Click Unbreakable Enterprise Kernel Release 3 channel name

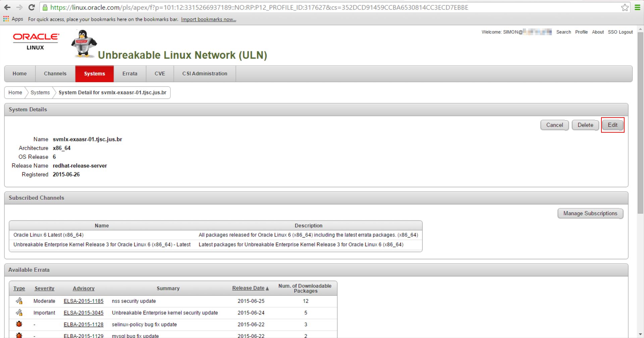pos(102,245)
